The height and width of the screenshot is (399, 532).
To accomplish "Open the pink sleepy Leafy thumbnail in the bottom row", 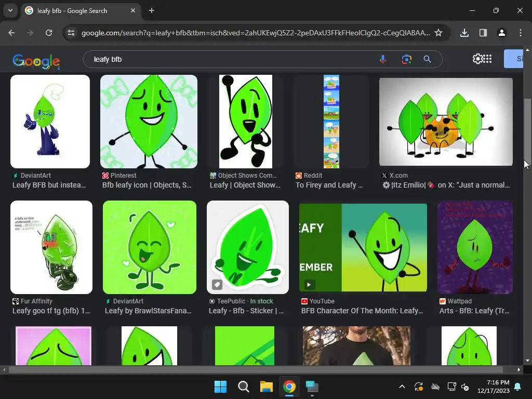I will [54, 345].
